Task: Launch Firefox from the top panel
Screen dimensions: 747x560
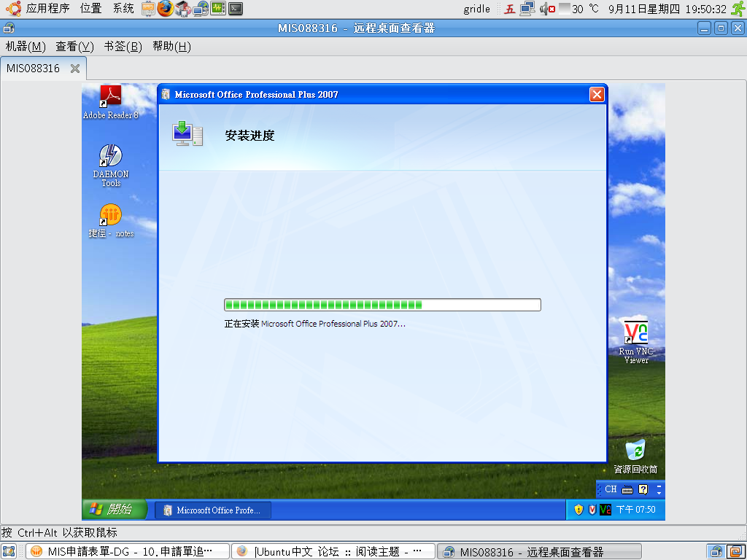Action: tap(166, 9)
